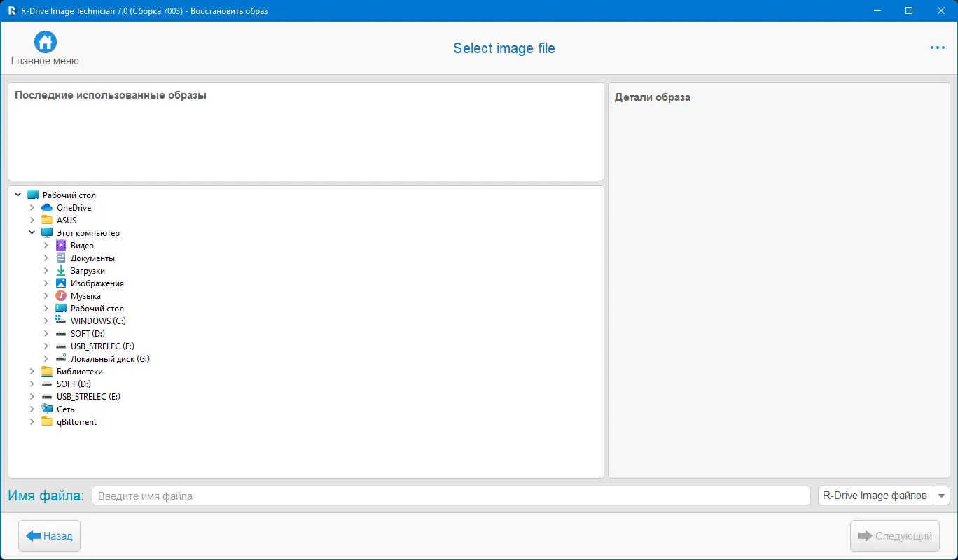The image size is (958, 560).
Task: Expand the Сеть network node
Action: point(32,409)
